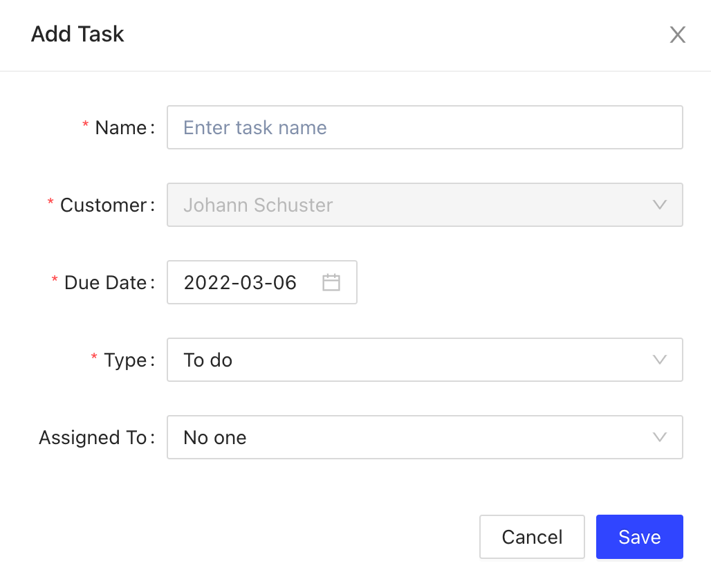This screenshot has width=711, height=588.
Task: Click the 2022-03-06 due date value
Action: (x=240, y=282)
